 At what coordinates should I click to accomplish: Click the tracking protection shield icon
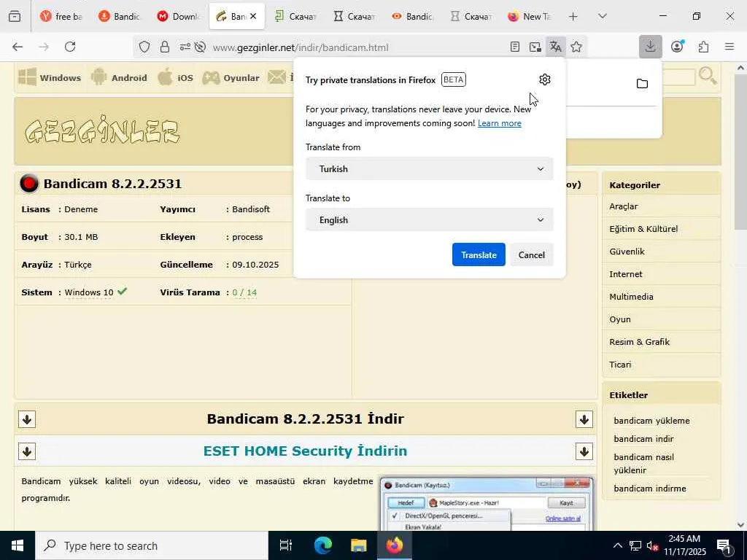[x=144, y=47]
